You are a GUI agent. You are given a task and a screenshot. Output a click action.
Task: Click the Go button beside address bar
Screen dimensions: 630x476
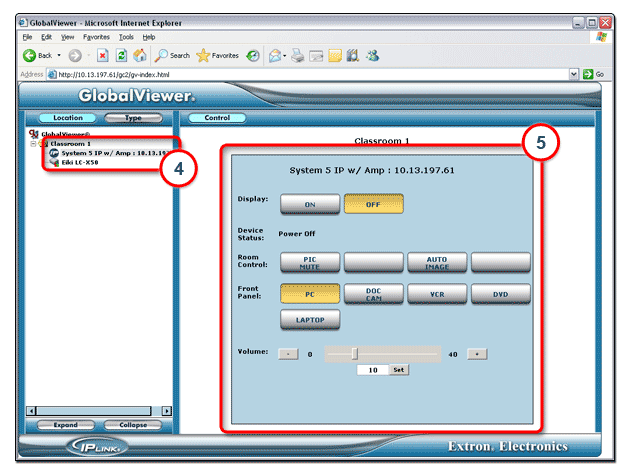coord(600,74)
